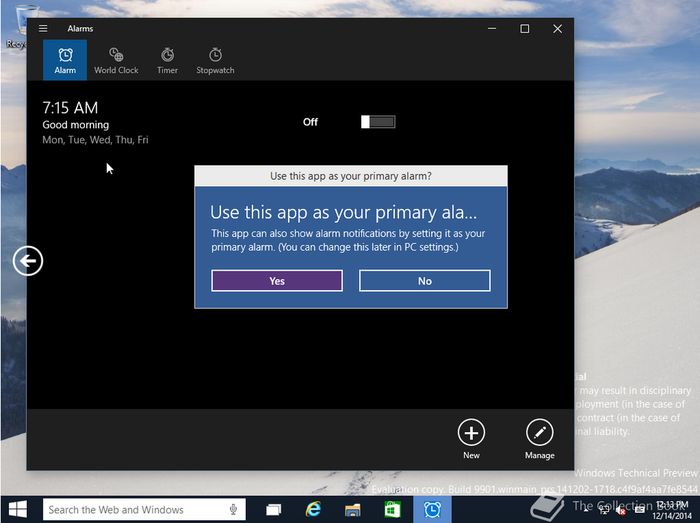Image resolution: width=700 pixels, height=523 pixels.
Task: Launch Internet Explorer from the taskbar
Action: tap(312, 510)
